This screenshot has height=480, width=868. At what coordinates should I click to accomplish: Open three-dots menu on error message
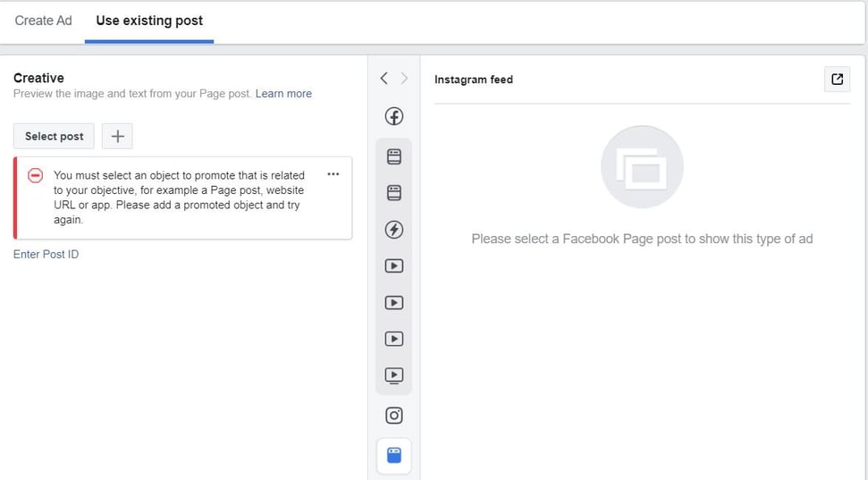point(333,174)
